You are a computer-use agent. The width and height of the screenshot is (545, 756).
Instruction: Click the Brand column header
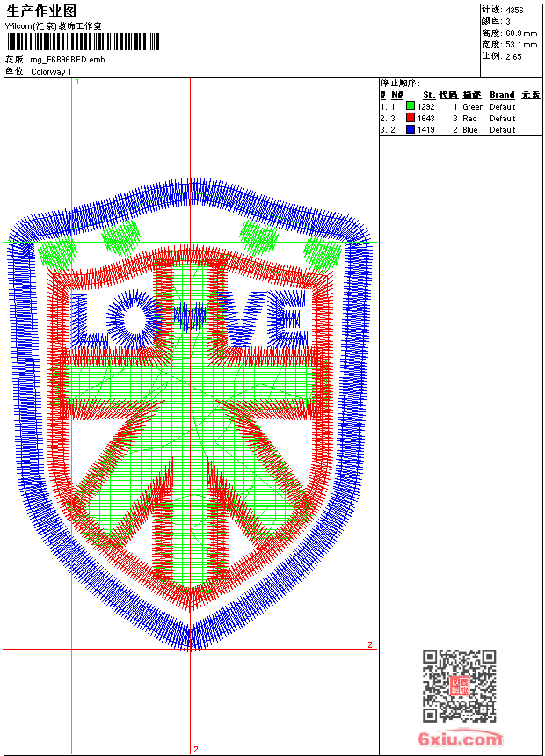tap(502, 95)
